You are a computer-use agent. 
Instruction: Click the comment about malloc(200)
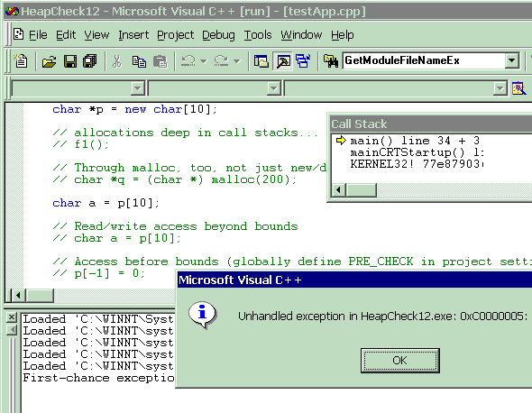[174, 179]
